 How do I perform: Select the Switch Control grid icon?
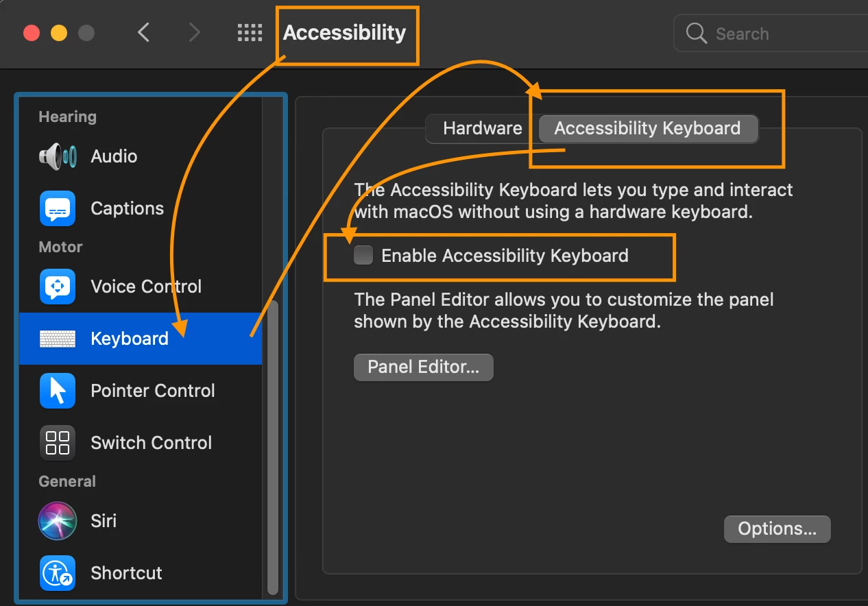(x=58, y=443)
